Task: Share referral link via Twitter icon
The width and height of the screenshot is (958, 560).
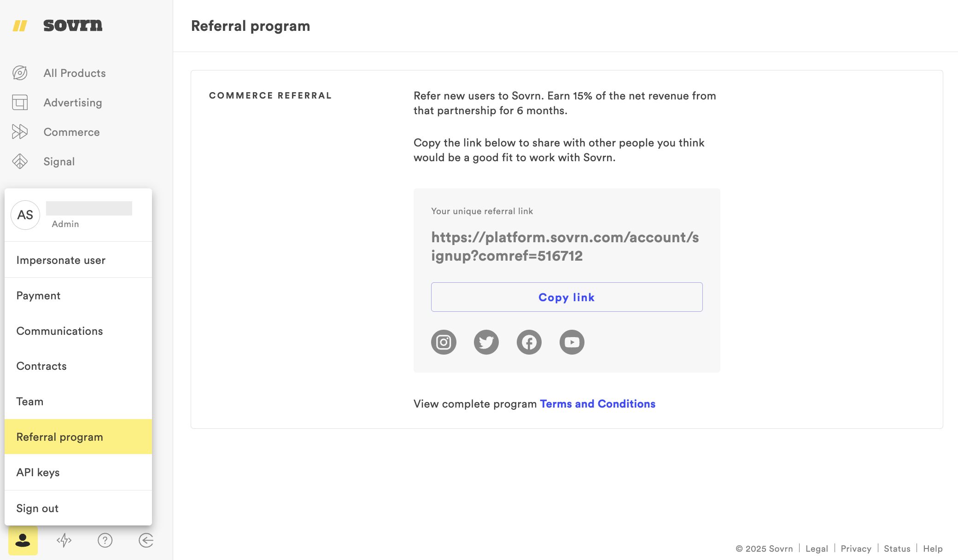Action: point(486,342)
